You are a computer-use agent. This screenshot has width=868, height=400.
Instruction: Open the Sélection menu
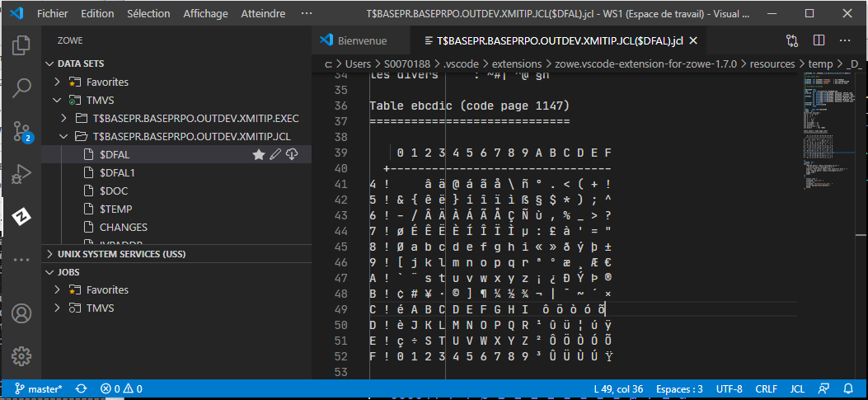[148, 13]
